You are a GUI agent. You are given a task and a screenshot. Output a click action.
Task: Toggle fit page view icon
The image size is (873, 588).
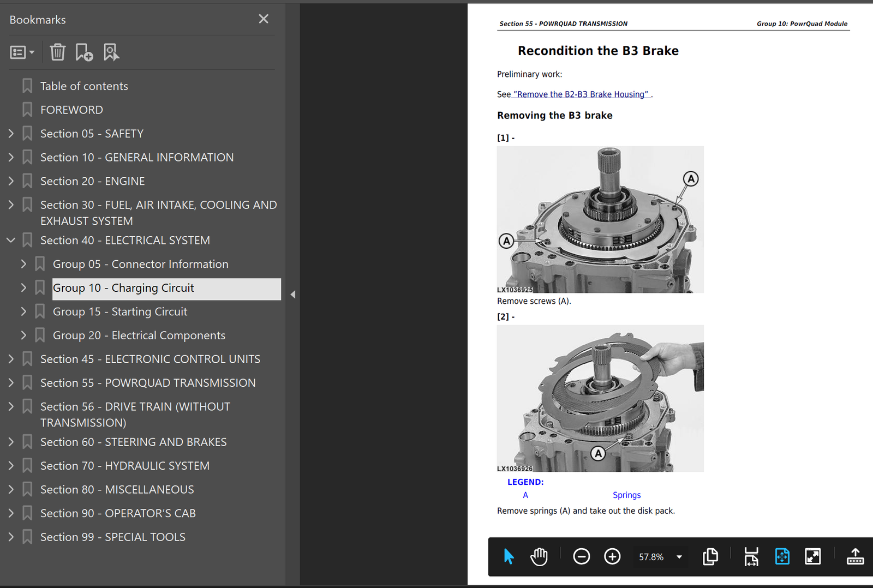click(x=782, y=556)
